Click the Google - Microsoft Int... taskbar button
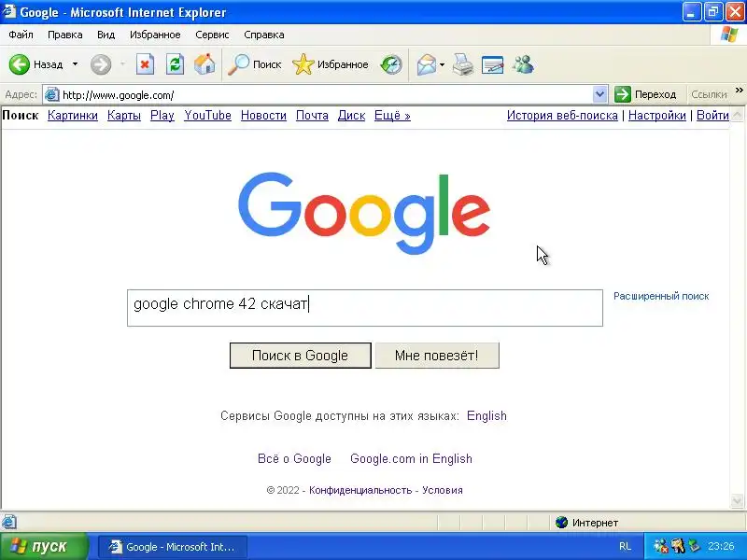747x560 pixels. (x=173, y=546)
